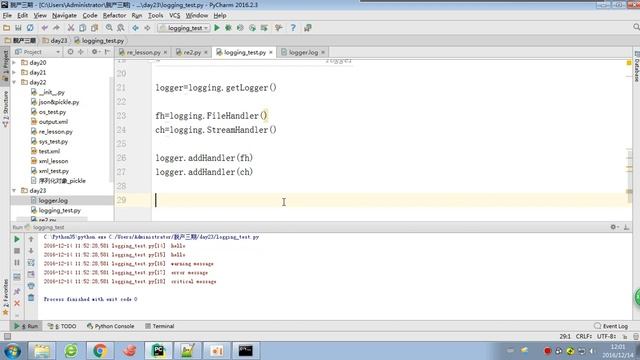640x360 pixels.
Task: Click the day23 breadcrumb in navigation bar
Action: coord(55,40)
